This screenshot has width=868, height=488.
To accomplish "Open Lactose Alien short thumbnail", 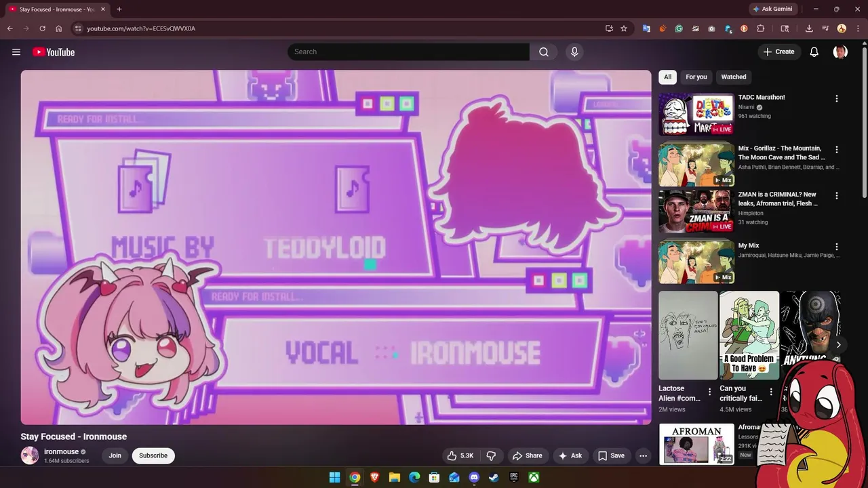I will coord(688,335).
